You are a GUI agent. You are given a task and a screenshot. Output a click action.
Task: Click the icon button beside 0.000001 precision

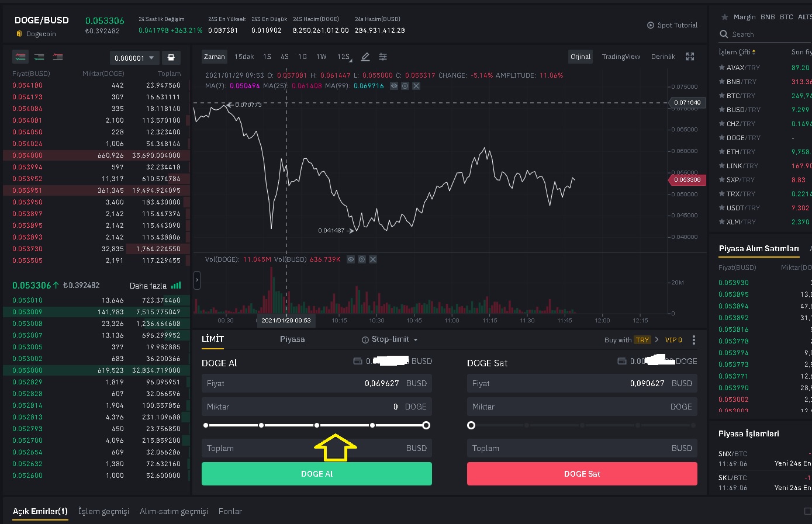point(171,58)
